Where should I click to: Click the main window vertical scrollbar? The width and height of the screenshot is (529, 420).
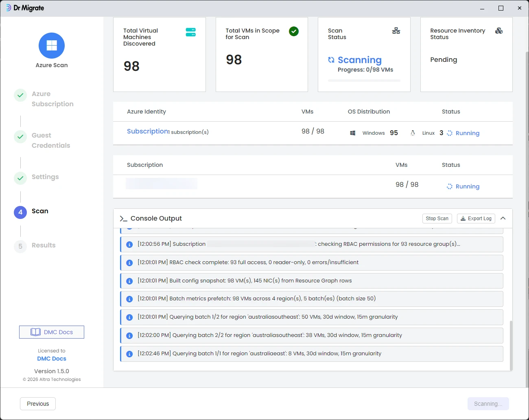coord(527,220)
